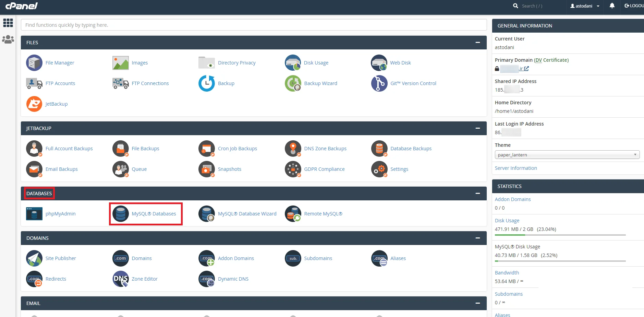Expand the astodani user menu

point(585,6)
